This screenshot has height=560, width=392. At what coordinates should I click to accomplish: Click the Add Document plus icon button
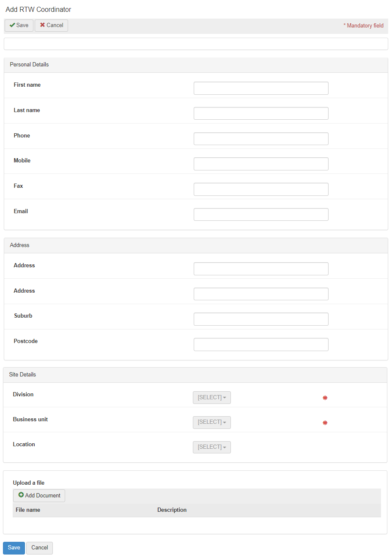pos(39,495)
